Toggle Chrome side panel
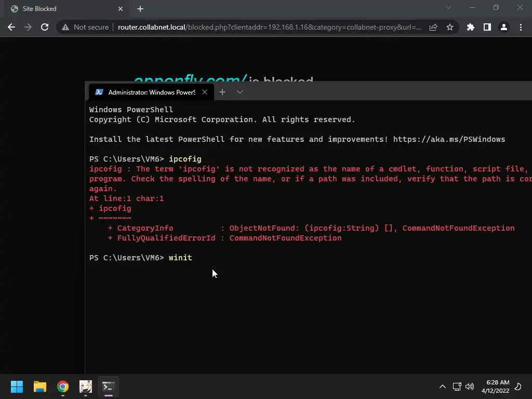The height and width of the screenshot is (399, 532). click(x=487, y=27)
